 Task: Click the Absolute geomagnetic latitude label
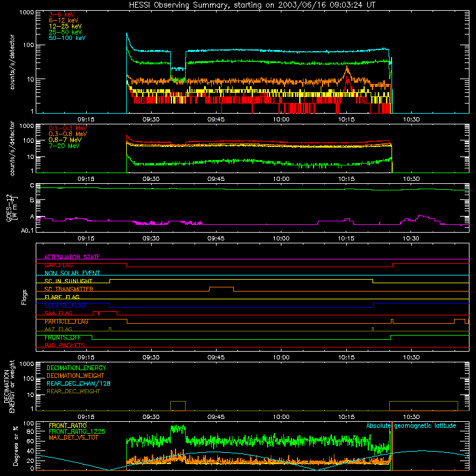[411, 425]
